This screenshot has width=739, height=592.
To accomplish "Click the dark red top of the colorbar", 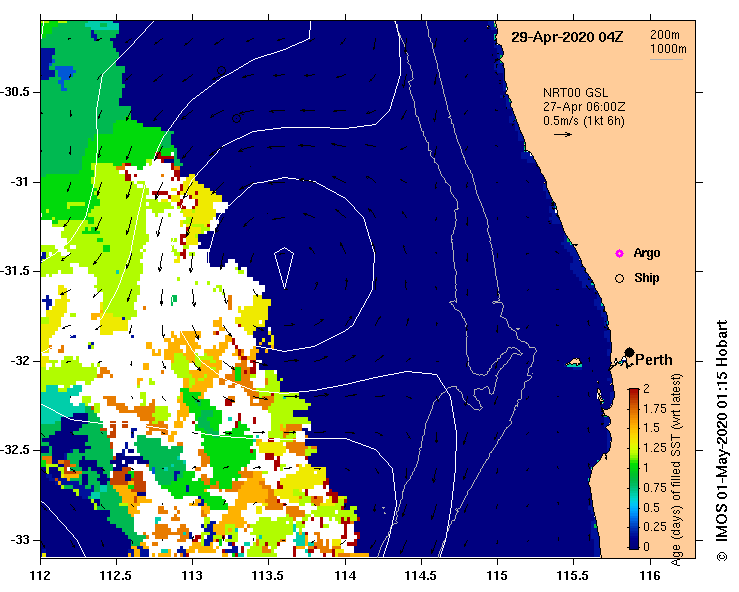I will (634, 392).
